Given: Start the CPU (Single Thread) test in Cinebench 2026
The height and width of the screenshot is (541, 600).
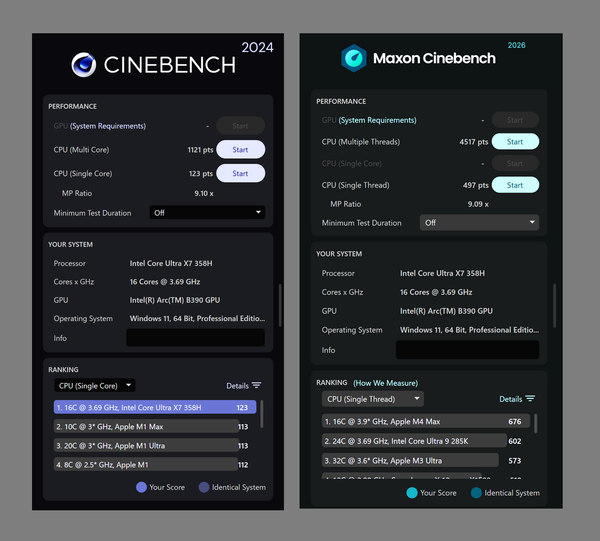Looking at the screenshot, I should [x=515, y=185].
